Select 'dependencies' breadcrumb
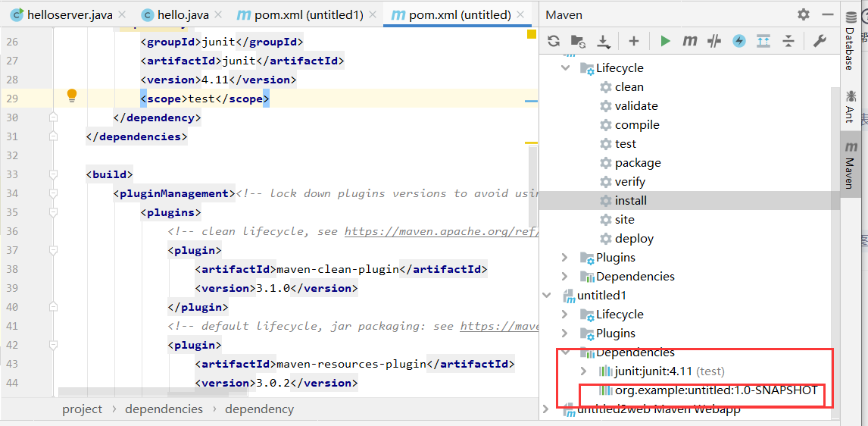 tap(164, 409)
